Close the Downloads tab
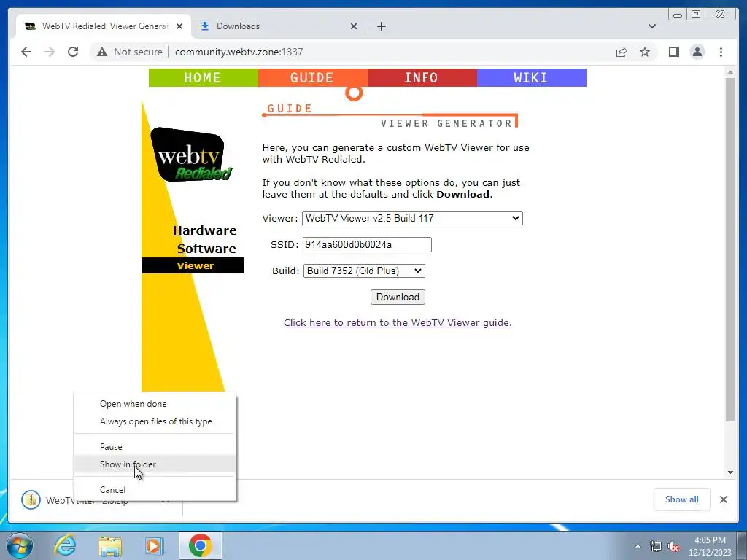Screen dimensions: 747x560 [354, 26]
